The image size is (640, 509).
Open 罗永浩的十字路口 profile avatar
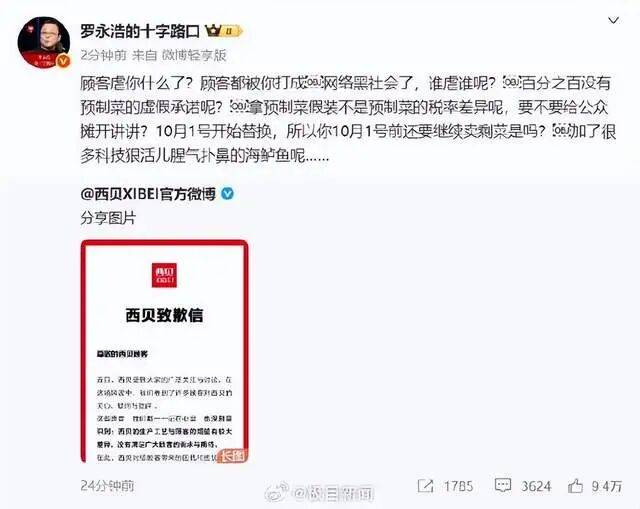point(44,42)
